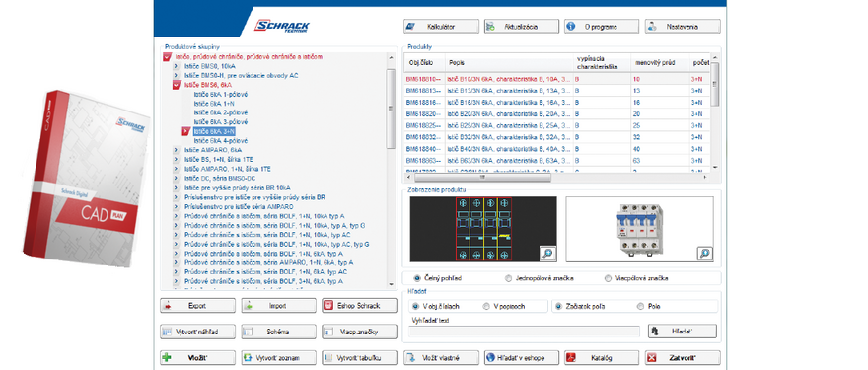Click the magnifier icon on CAD drawing preview
The image size is (868, 370).
tap(547, 254)
